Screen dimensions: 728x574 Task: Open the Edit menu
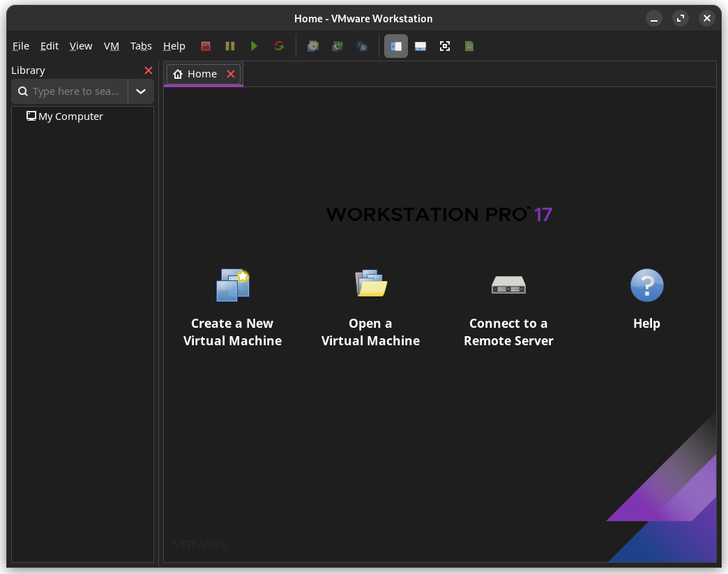[50, 46]
